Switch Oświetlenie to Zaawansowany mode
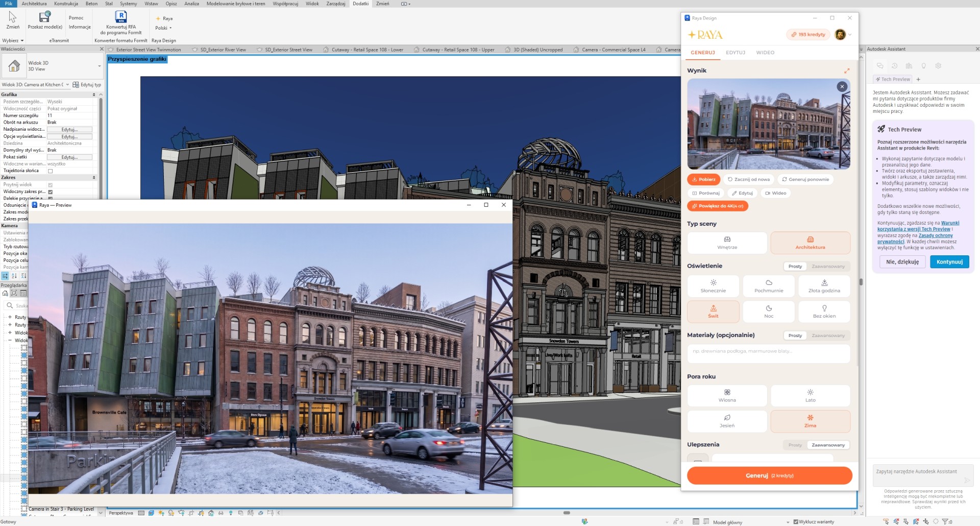Screen dimensions: 980x526 pyautogui.click(x=828, y=267)
